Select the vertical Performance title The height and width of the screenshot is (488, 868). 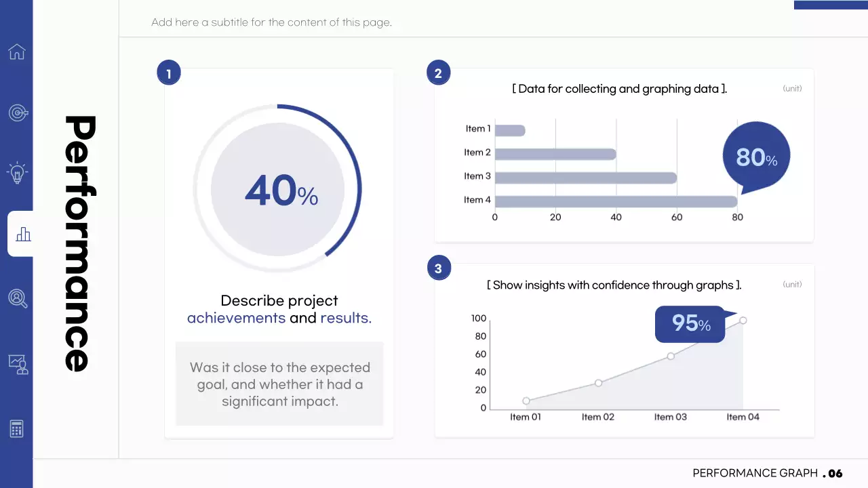click(x=80, y=243)
